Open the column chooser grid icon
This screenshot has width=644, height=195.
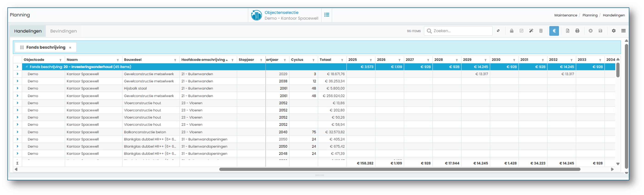[623, 31]
